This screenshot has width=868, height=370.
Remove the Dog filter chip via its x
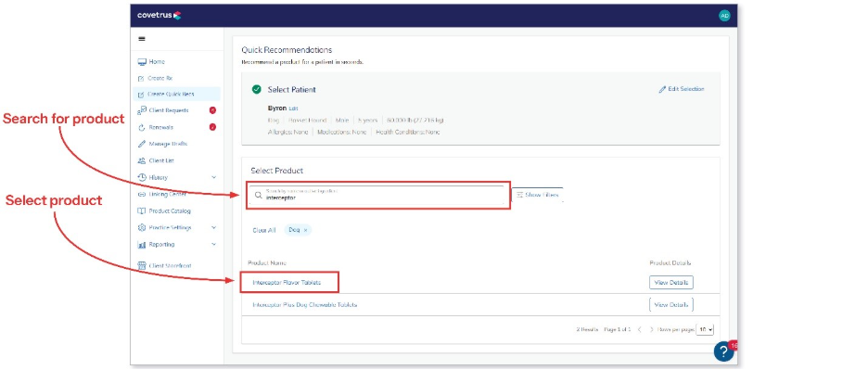(x=305, y=230)
